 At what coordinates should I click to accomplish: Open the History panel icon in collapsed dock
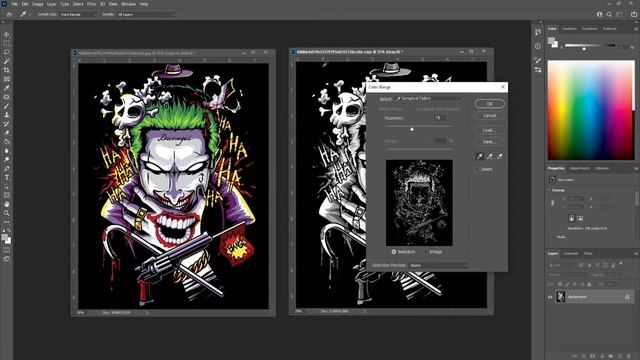point(538,32)
